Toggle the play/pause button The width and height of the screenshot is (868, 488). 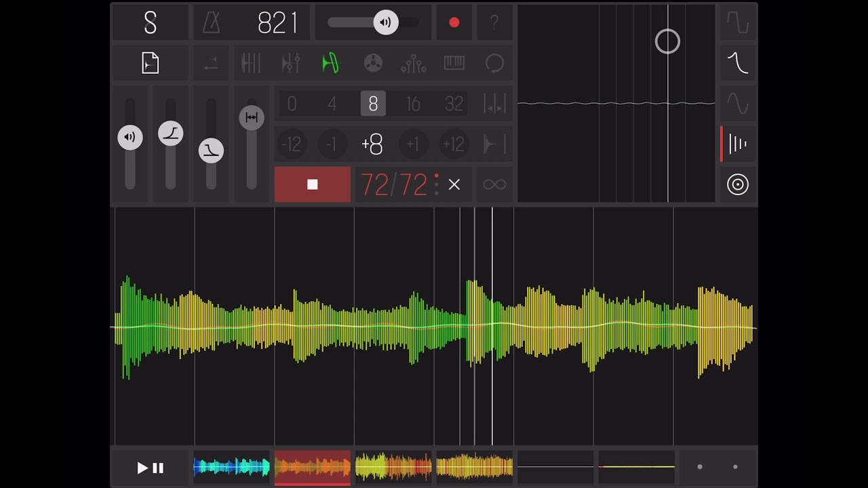click(x=150, y=468)
